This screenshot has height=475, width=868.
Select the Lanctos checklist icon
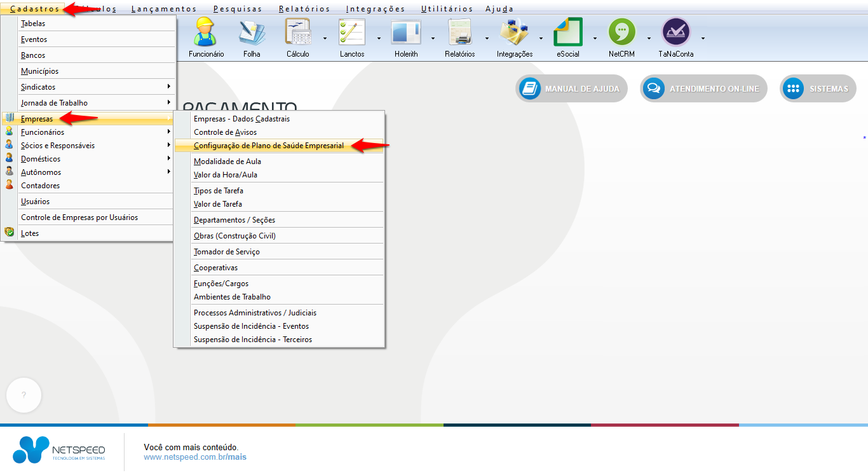pos(351,37)
